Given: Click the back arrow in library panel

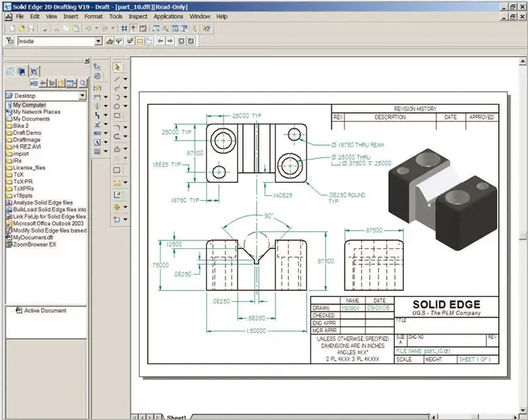Looking at the screenshot, I should click(x=43, y=83).
